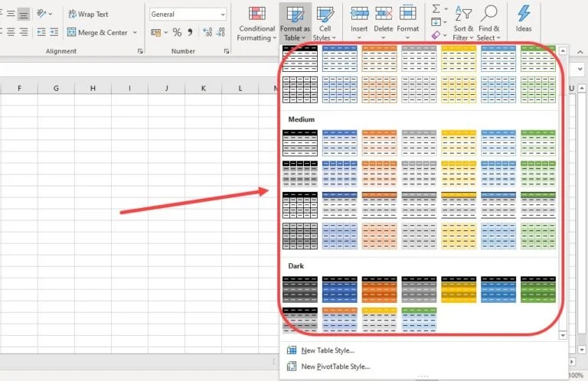Pick the green Dark table style in first Dark row

[x=537, y=290]
